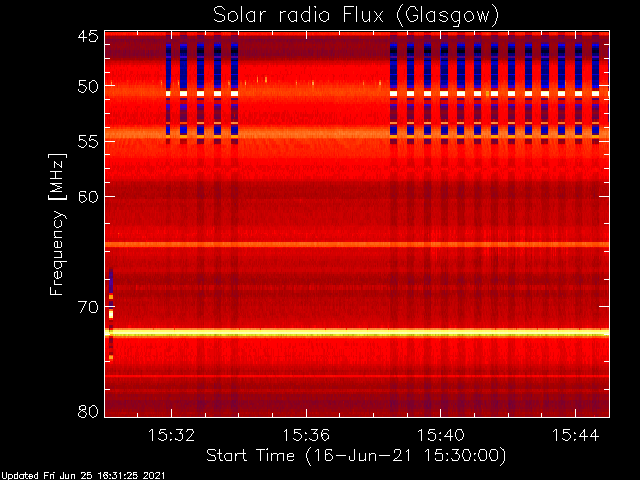Screen dimensions: 640x480
Task: Click the 15:40 time tick label
Action: tap(440, 435)
